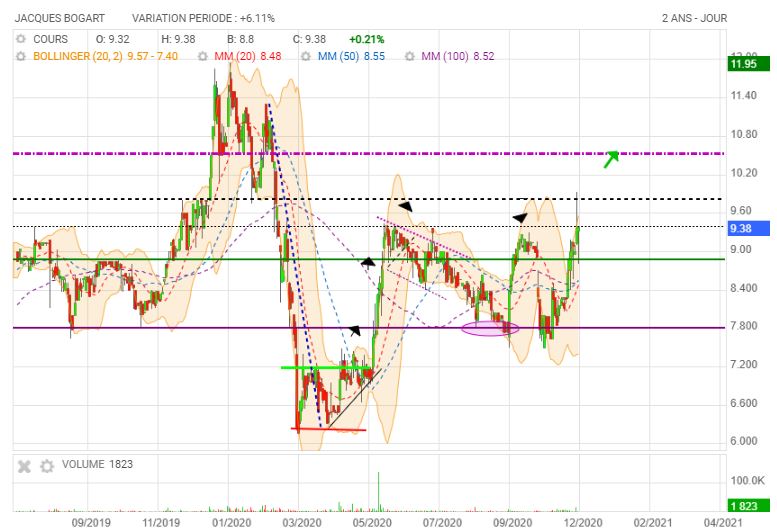Click the H: 9.38 high value
Image resolution: width=777 pixels, height=528 pixels.
(178, 39)
